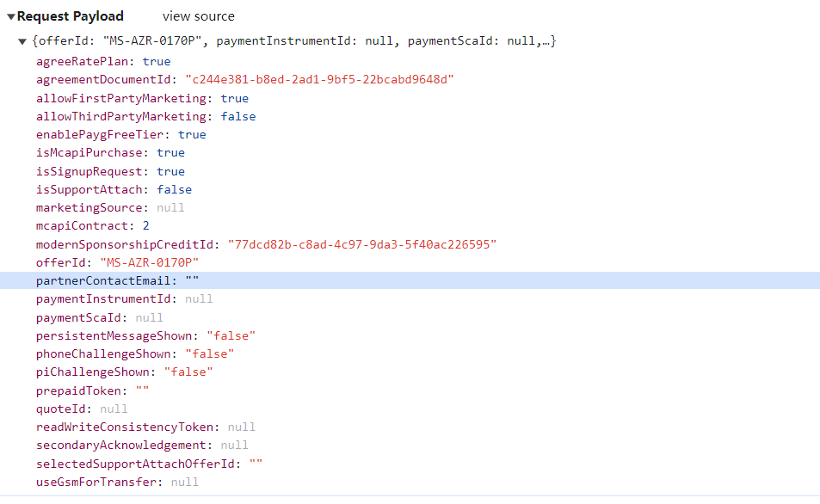
Task: Click the piChallengeShown "false" row
Action: pos(125,372)
